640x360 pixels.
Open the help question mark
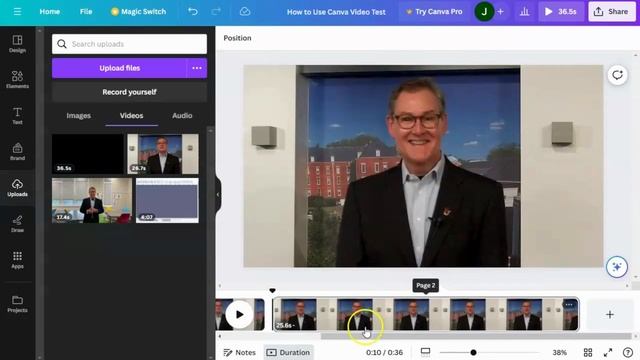coord(628,352)
